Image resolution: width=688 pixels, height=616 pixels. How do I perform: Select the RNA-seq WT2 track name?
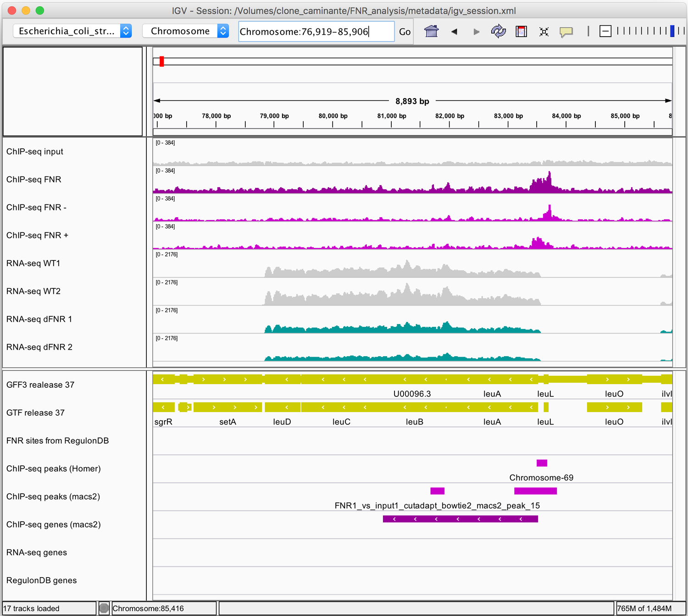point(33,291)
